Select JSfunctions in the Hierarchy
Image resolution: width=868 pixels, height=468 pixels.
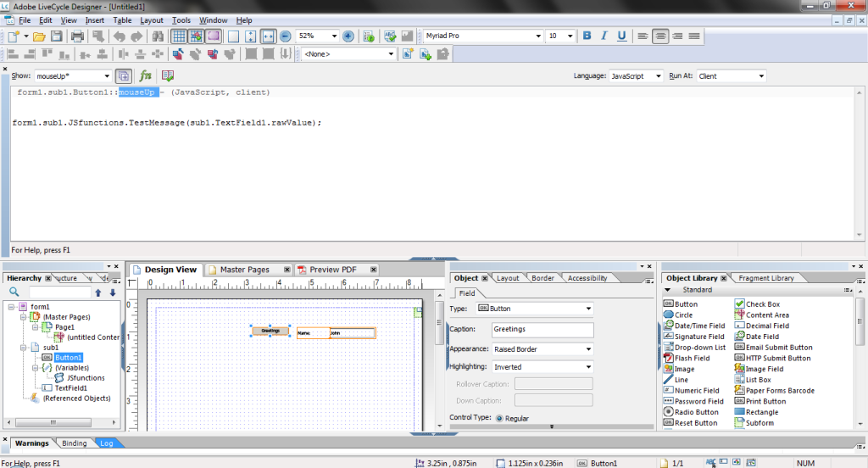click(86, 378)
